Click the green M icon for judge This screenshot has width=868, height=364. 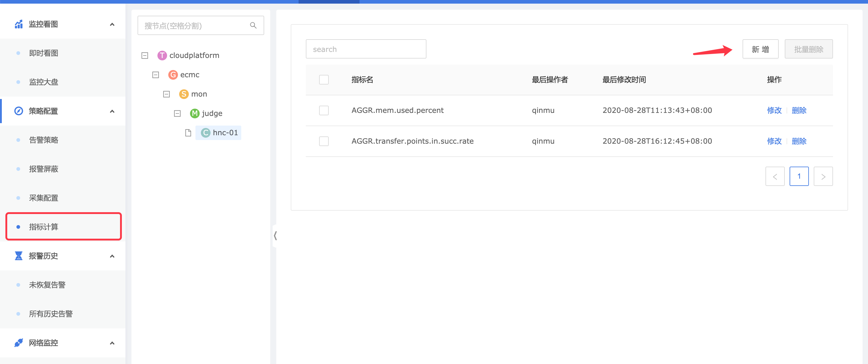click(x=195, y=113)
